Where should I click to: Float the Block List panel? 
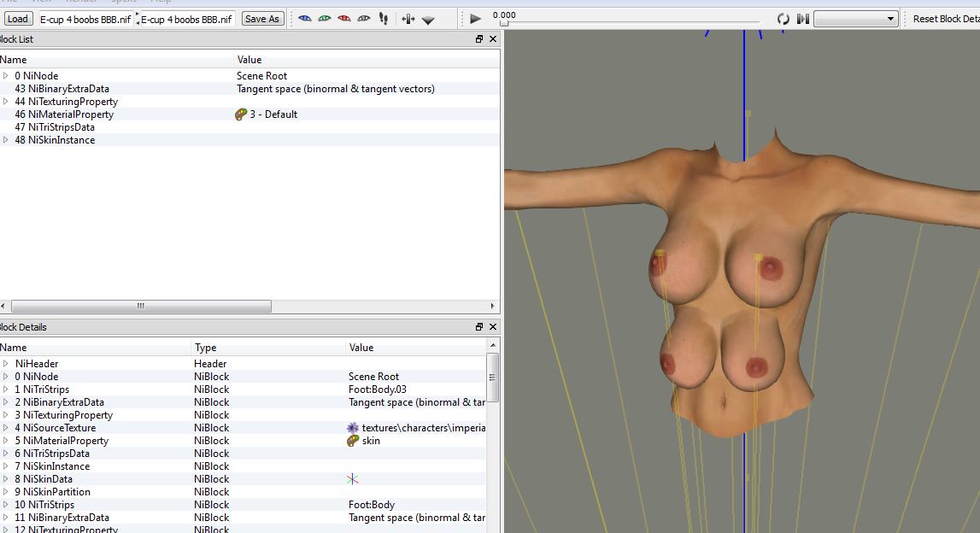tap(479, 39)
